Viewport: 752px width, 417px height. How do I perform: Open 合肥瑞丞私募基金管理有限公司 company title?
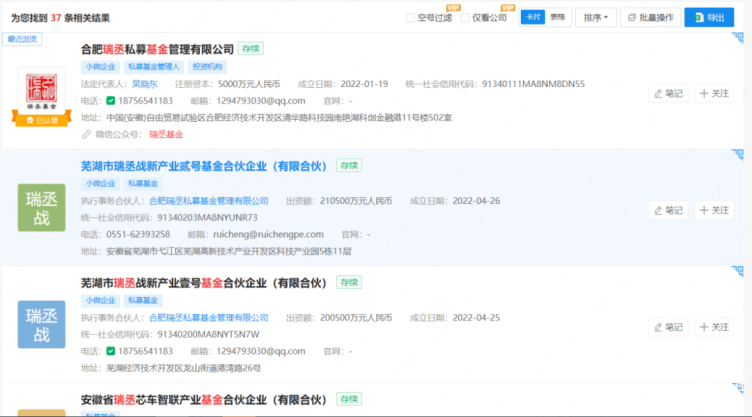click(x=157, y=49)
